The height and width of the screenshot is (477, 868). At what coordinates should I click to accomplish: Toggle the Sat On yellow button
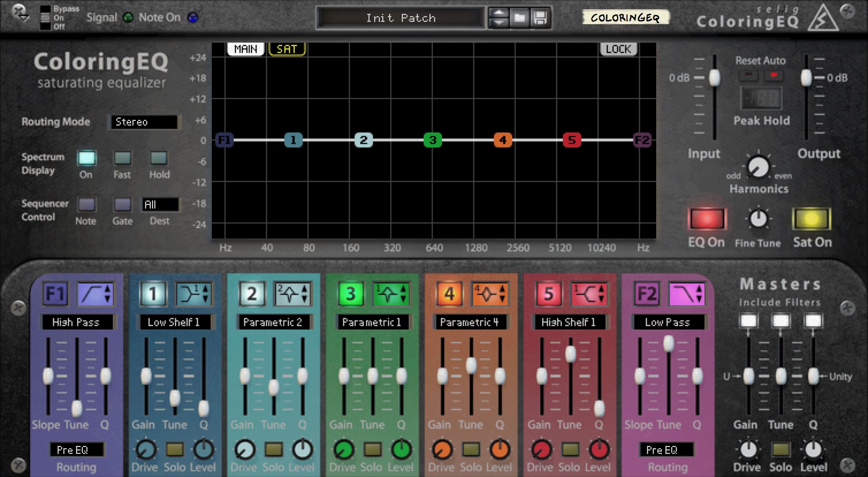(812, 219)
